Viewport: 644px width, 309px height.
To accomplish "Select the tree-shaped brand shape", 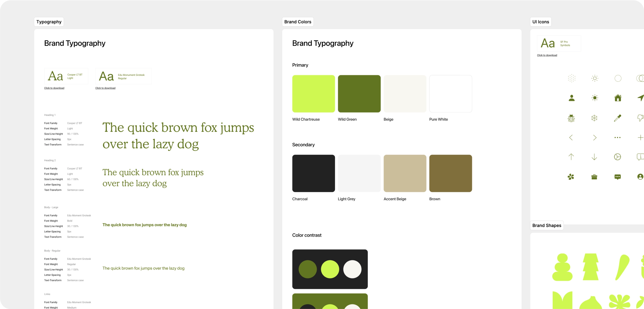I will [x=591, y=267].
